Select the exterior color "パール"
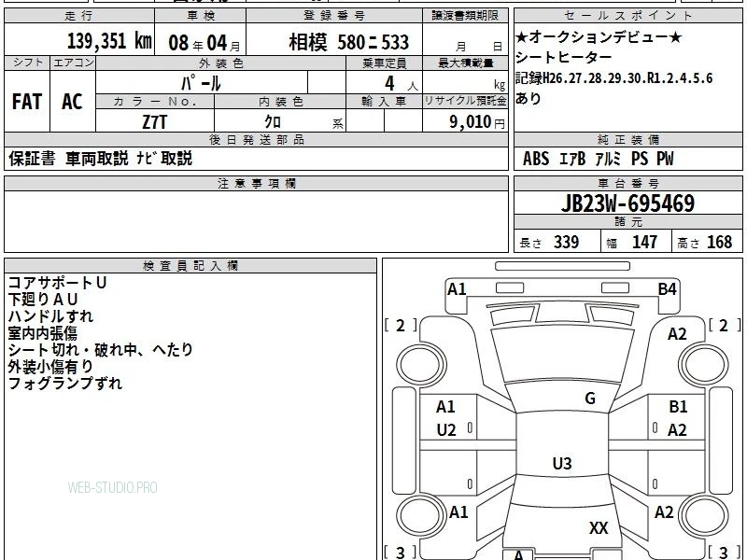 (201, 84)
